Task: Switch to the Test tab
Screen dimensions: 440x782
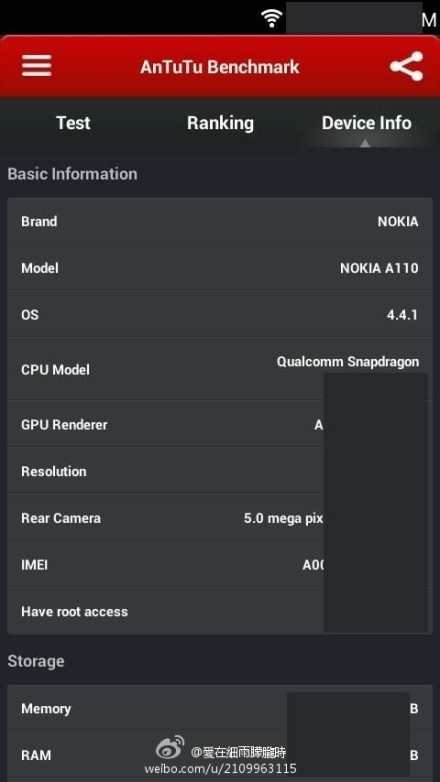Action: 73,123
